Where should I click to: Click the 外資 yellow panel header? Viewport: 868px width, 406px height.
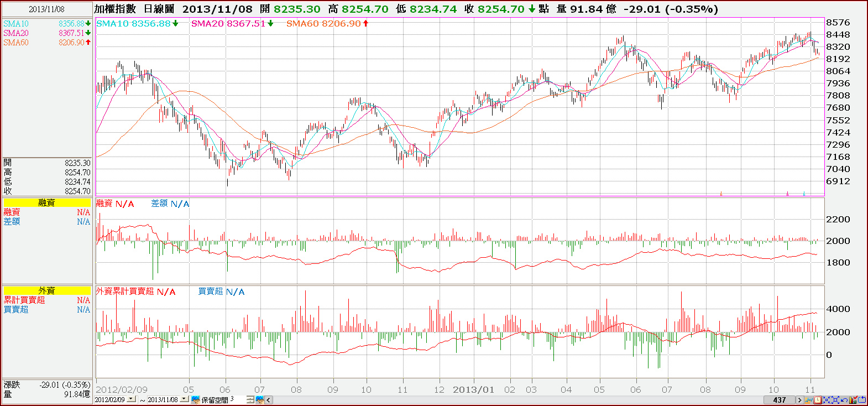click(46, 290)
